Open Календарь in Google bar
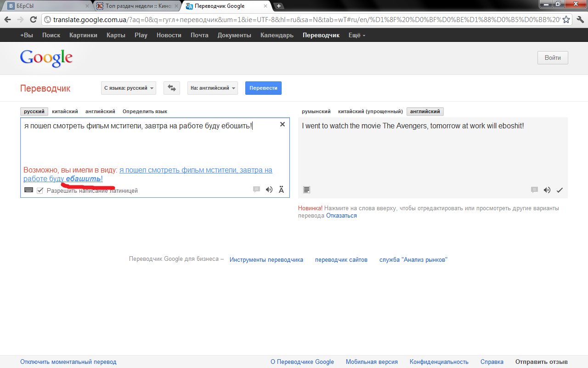This screenshot has width=588, height=368. click(x=277, y=35)
